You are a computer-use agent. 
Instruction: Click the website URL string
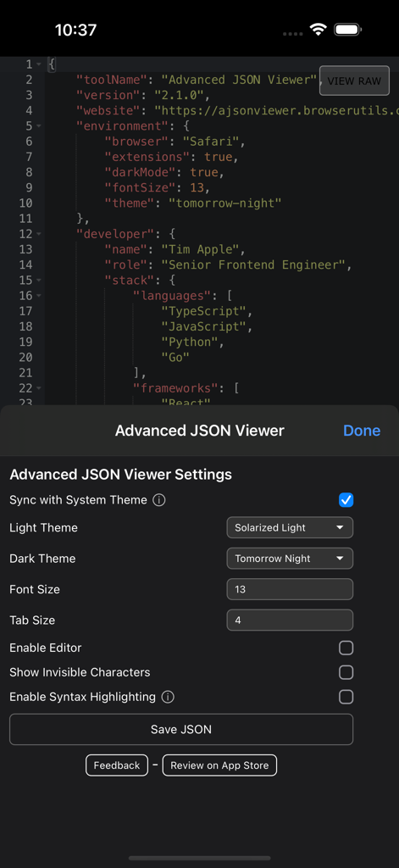point(276,110)
